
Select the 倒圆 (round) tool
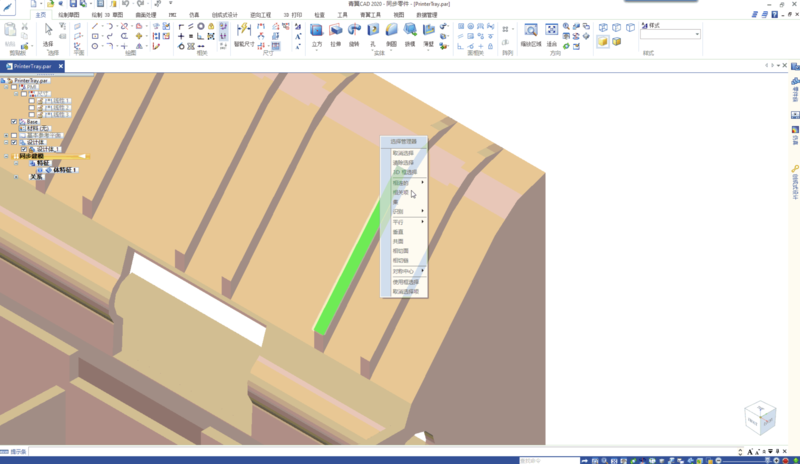pos(391,35)
